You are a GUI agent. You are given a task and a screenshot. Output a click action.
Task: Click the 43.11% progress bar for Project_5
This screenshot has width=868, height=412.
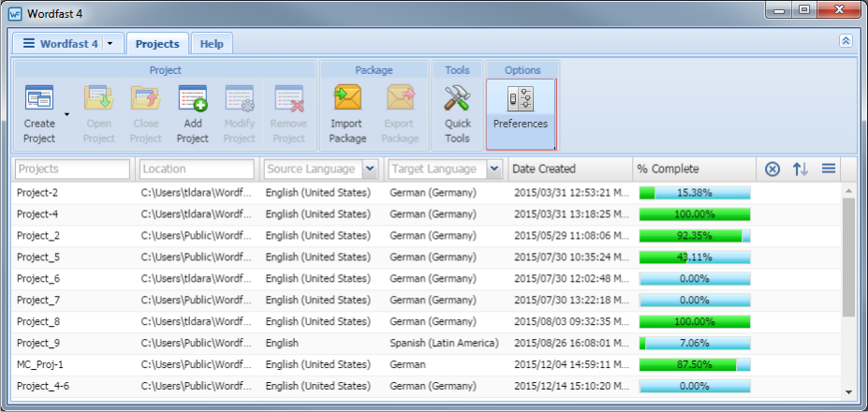695,257
